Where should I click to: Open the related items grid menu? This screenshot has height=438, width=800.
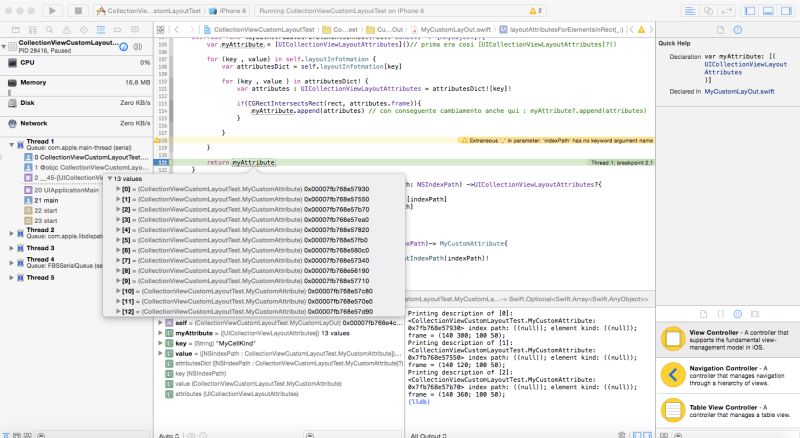point(160,30)
